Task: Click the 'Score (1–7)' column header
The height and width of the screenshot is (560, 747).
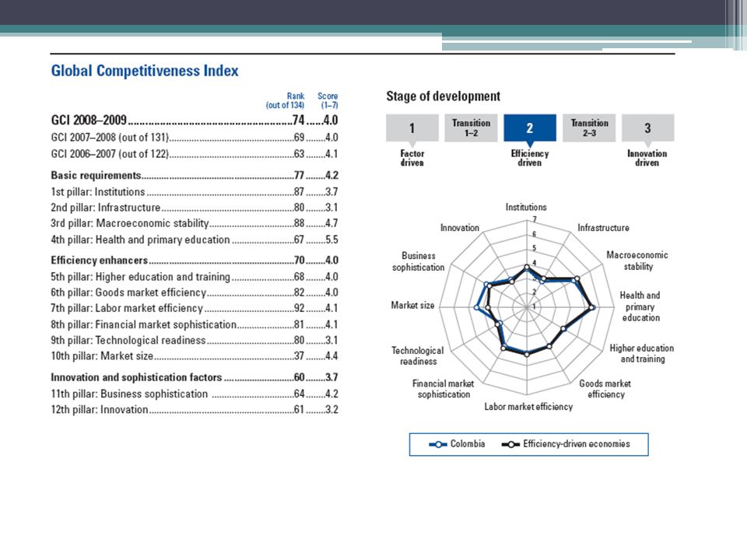Action: 328,100
